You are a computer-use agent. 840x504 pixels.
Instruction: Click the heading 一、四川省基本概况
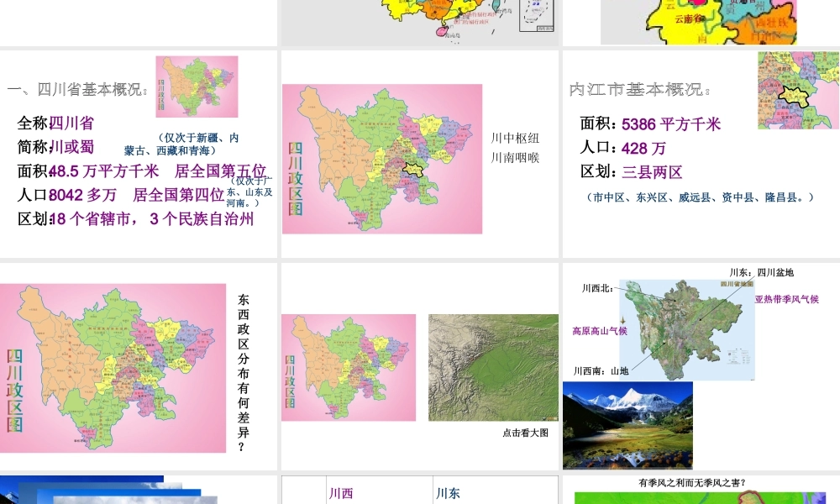coord(77,89)
